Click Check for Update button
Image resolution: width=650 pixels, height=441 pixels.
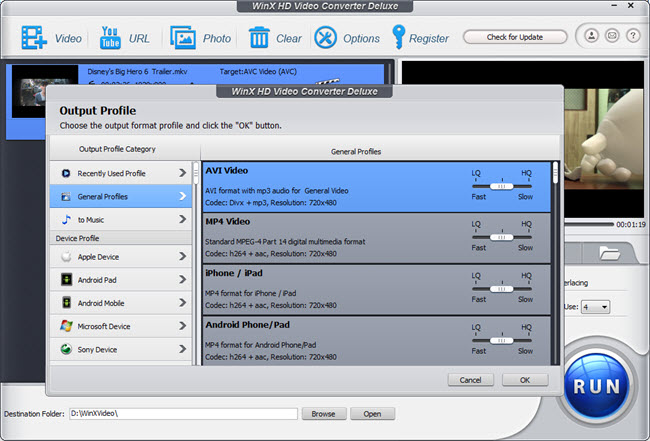pyautogui.click(x=515, y=37)
